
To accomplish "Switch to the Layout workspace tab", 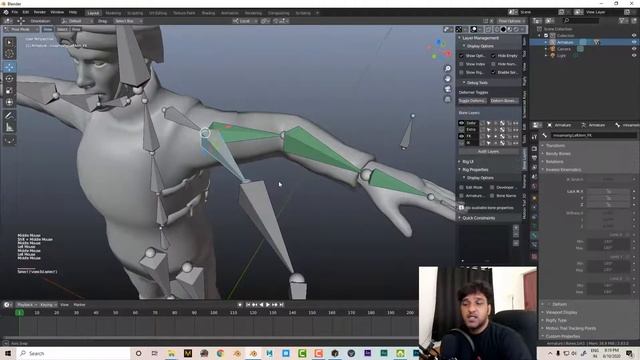I will point(93,13).
